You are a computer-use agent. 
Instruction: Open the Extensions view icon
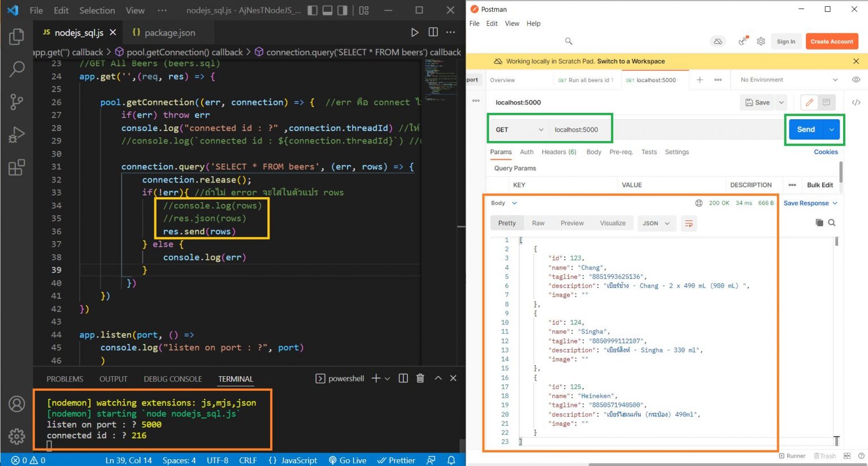tap(16, 167)
